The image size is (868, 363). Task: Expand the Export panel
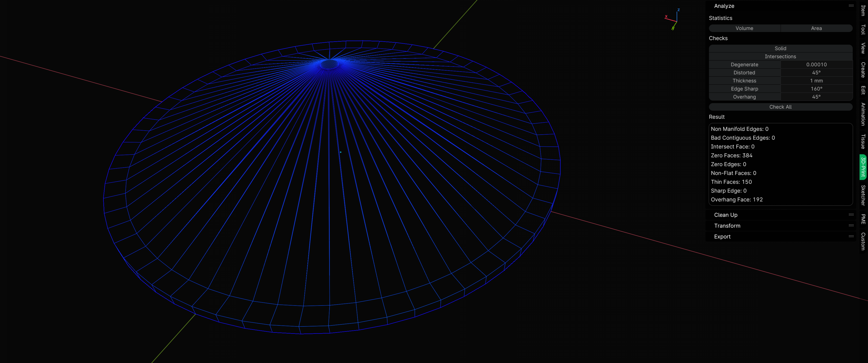(x=722, y=236)
